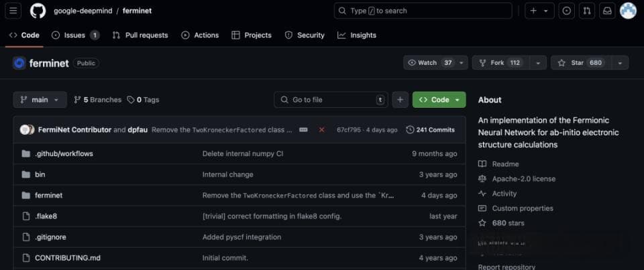Viewport: 644px width, 270px height.
Task: Open the flake8 formatting commit message
Action: (x=272, y=216)
